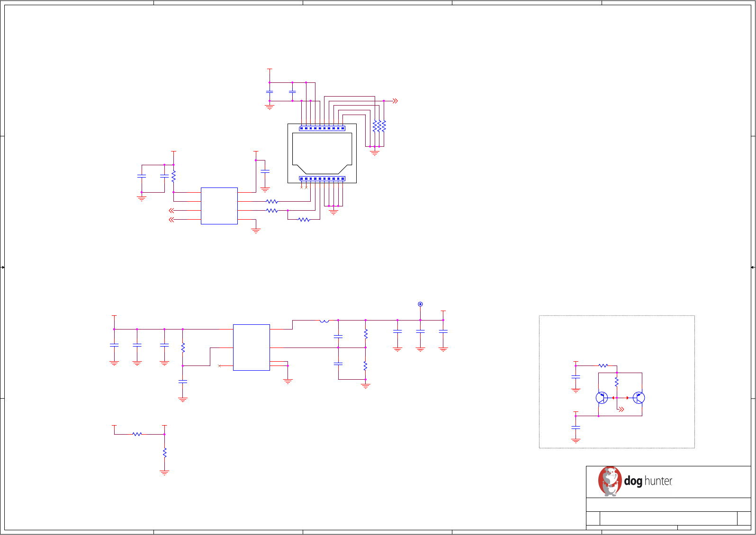
Task: Click the ground symbol under the bottom-left divider
Action: (x=164, y=473)
